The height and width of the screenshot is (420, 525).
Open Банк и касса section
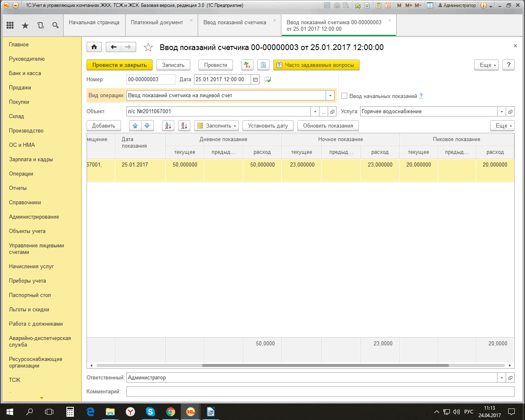click(x=25, y=73)
